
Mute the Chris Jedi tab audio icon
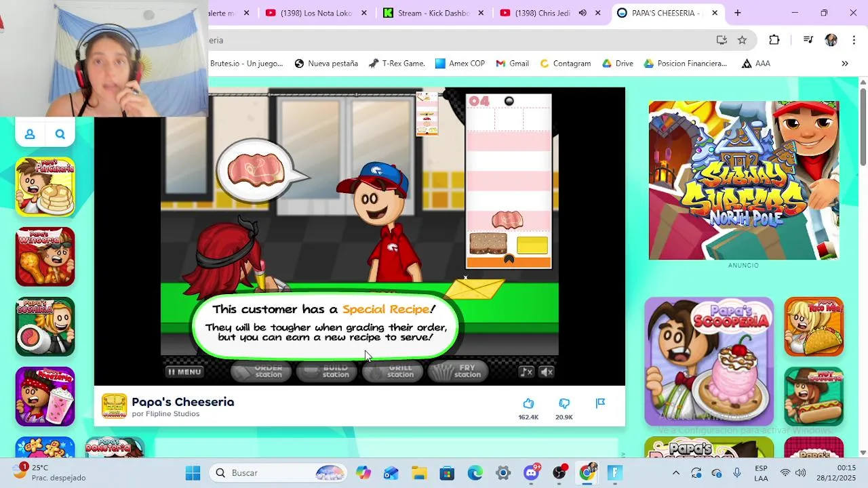pyautogui.click(x=583, y=13)
